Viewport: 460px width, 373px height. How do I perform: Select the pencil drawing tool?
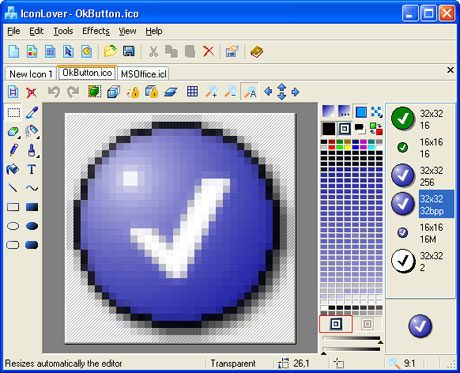(13, 150)
